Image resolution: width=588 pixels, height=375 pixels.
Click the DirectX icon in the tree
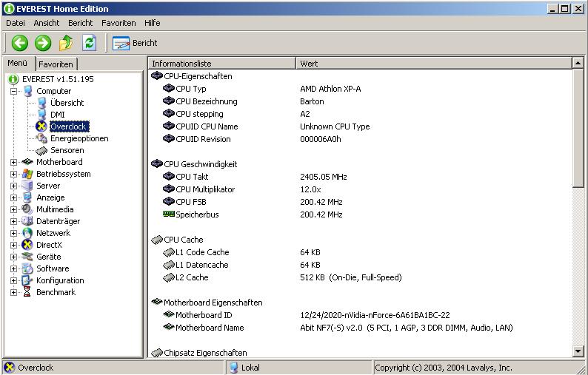[x=27, y=245]
